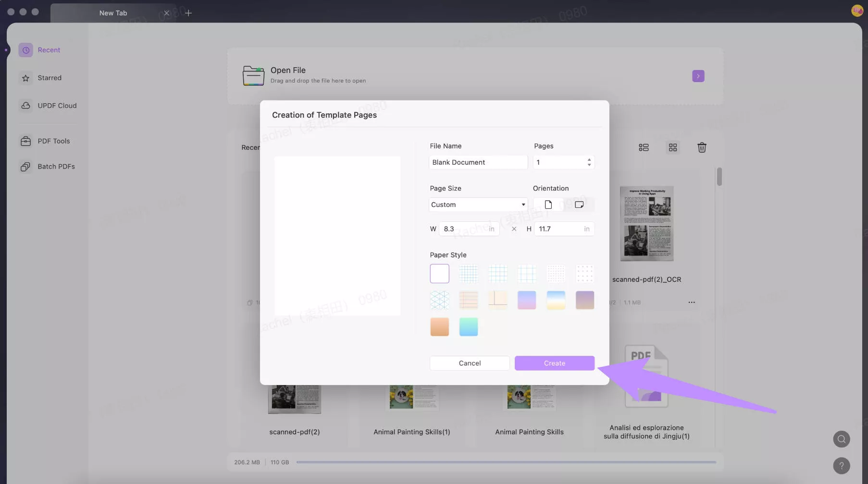Open PDF Tools in sidebar

coord(45,141)
